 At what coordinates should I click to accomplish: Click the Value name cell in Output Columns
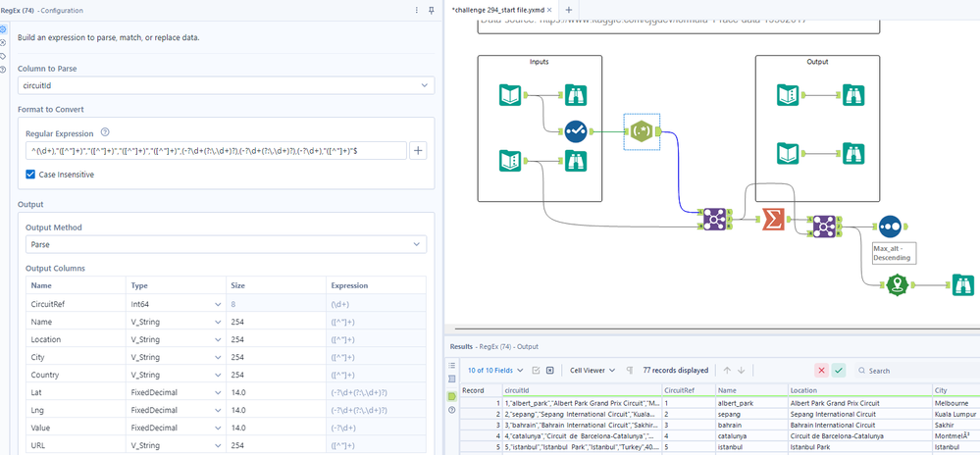tap(76, 429)
